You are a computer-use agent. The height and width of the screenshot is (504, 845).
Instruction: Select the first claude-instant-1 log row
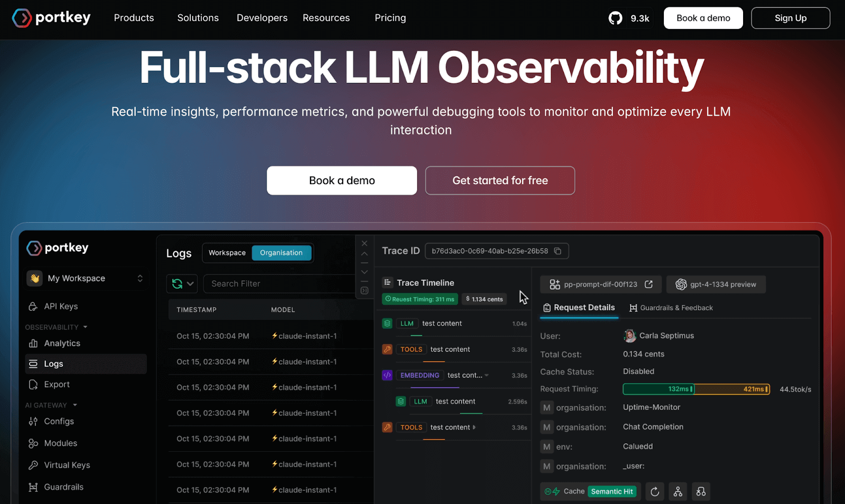click(270, 336)
